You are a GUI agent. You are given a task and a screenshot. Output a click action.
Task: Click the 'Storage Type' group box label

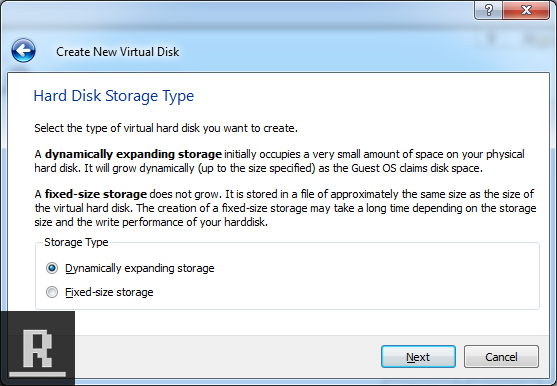point(76,242)
